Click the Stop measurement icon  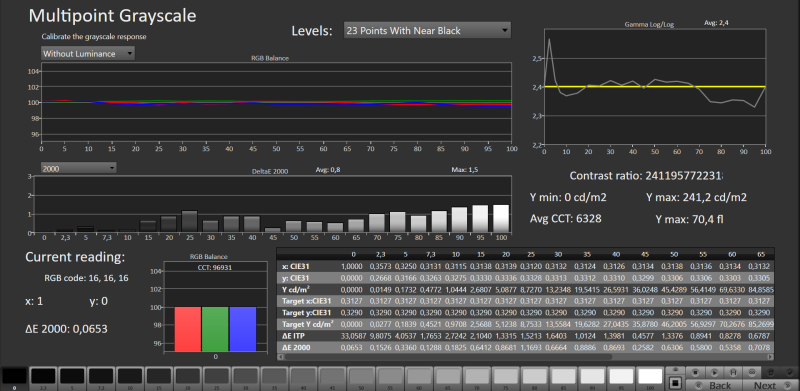click(695, 373)
